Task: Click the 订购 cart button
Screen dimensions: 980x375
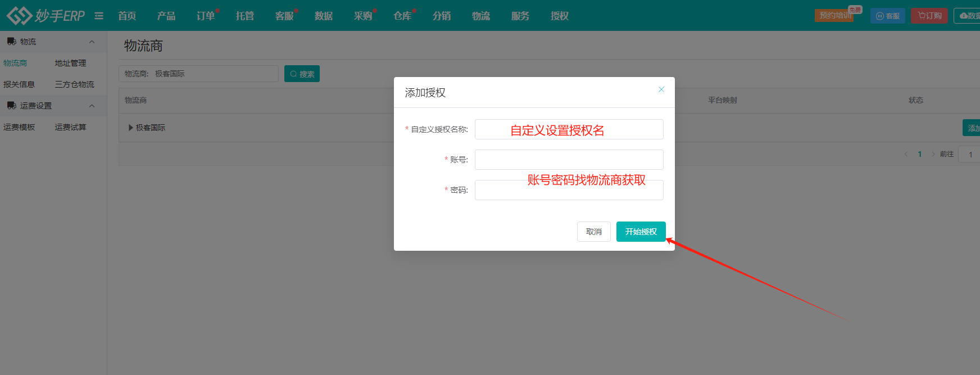Action: (x=929, y=16)
